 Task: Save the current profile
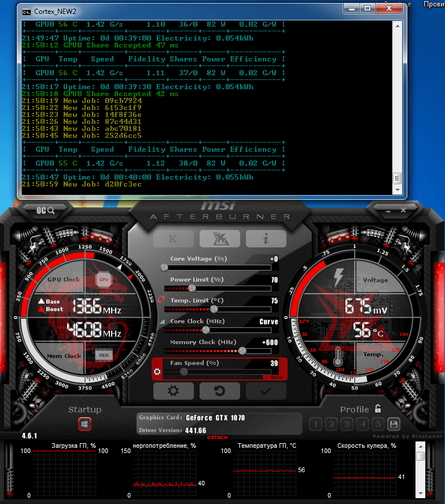point(393,424)
